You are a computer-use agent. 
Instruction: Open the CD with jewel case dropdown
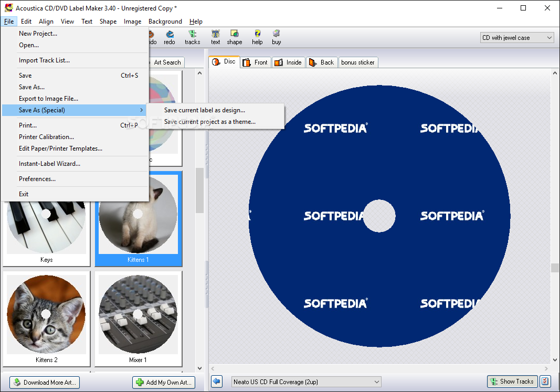[517, 37]
